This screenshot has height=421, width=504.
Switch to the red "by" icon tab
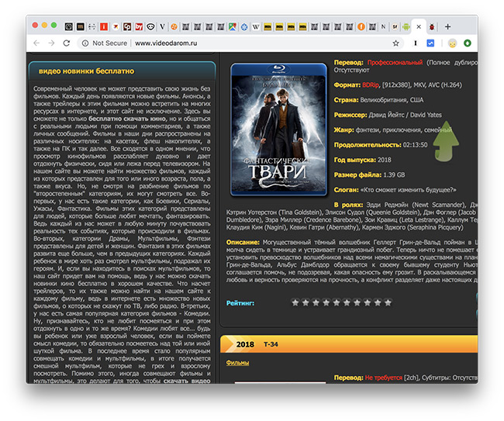tap(139, 26)
